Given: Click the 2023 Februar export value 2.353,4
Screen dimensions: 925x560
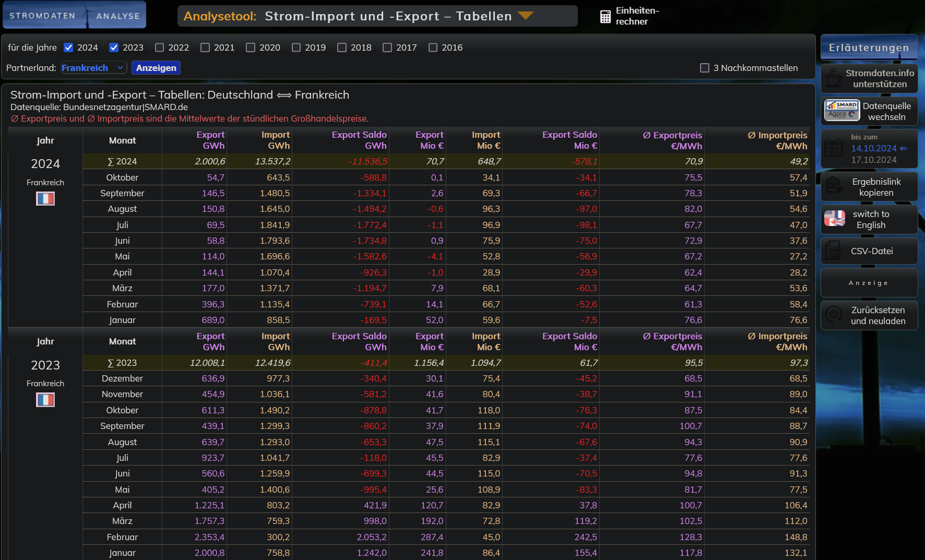Looking at the screenshot, I should click(209, 537).
